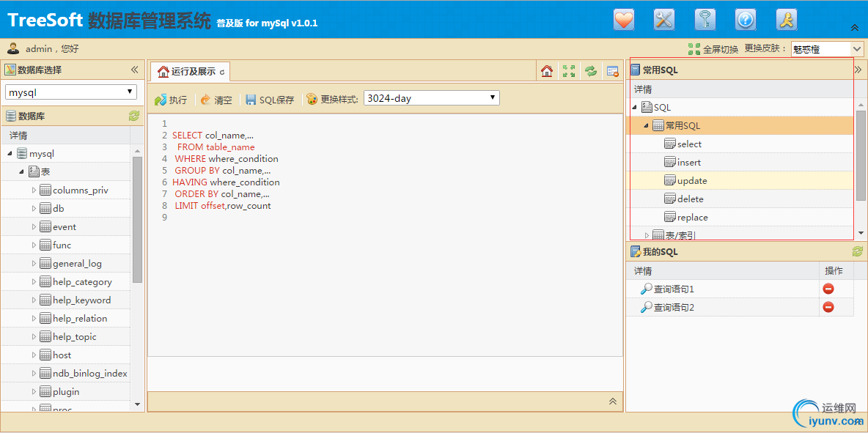Expand the 表/索引 tree node
Viewport: 868px width, 433px height.
[647, 236]
